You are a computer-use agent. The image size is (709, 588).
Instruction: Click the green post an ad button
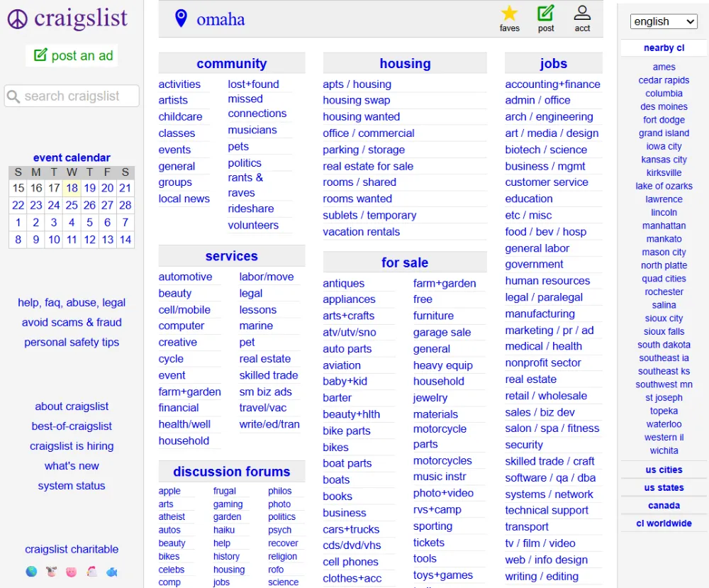pos(73,55)
